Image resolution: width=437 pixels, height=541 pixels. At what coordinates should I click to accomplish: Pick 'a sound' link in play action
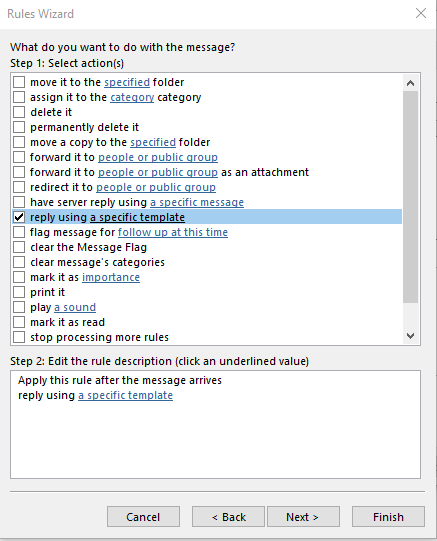tap(75, 307)
